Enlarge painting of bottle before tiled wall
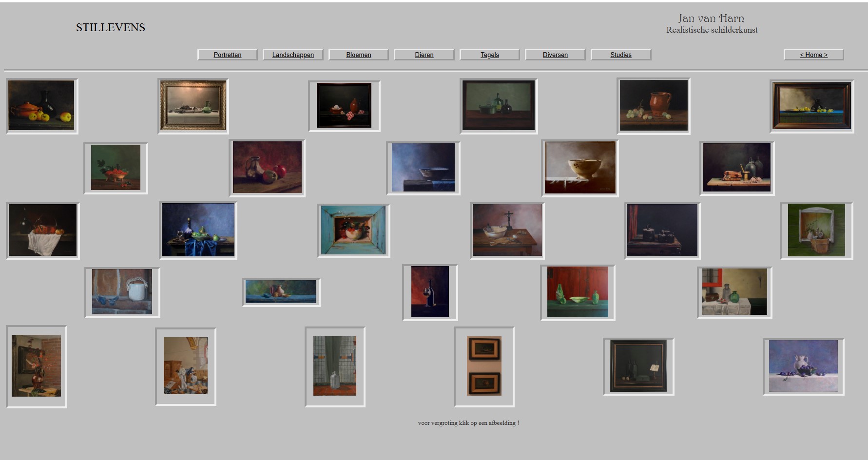 pos(335,366)
